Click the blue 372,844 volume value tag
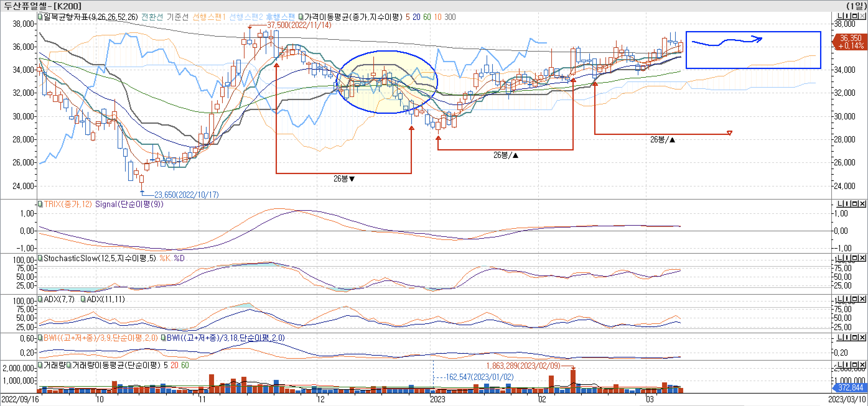Screen dimensions: 868x406 coord(850,387)
